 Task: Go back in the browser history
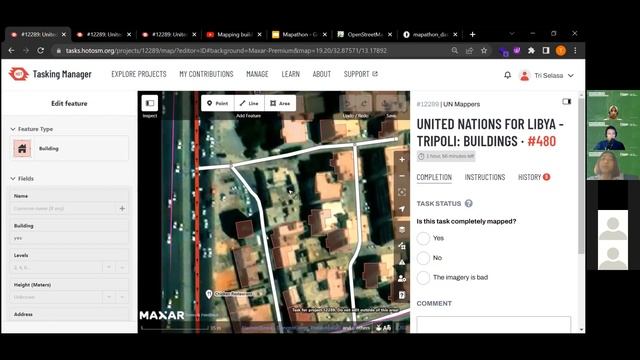click(11, 51)
